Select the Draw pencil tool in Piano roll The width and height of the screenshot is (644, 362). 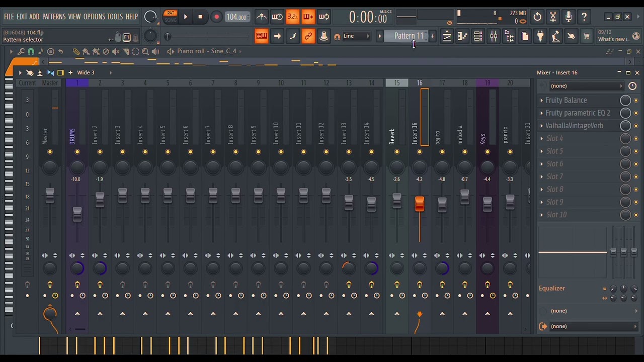coord(76,51)
